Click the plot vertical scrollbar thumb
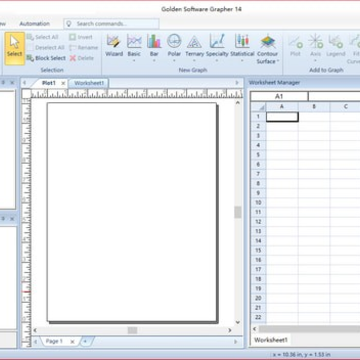 pyautogui.click(x=238, y=212)
